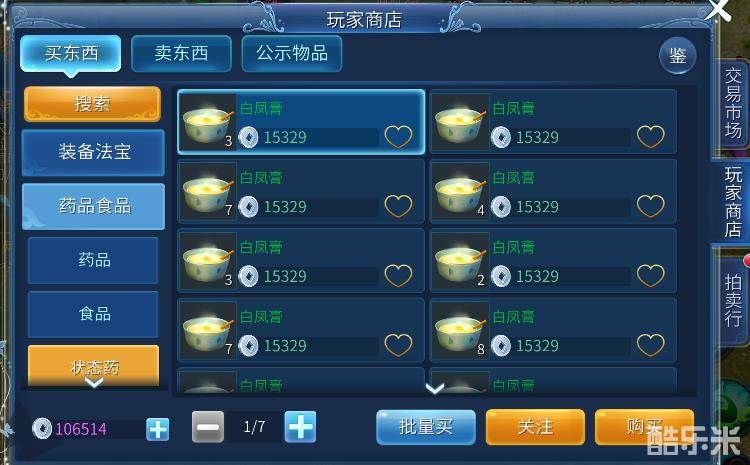The height and width of the screenshot is (465, 750).
Task: Toggle heart on 白凤膏 listing with quantity 8
Action: click(651, 345)
